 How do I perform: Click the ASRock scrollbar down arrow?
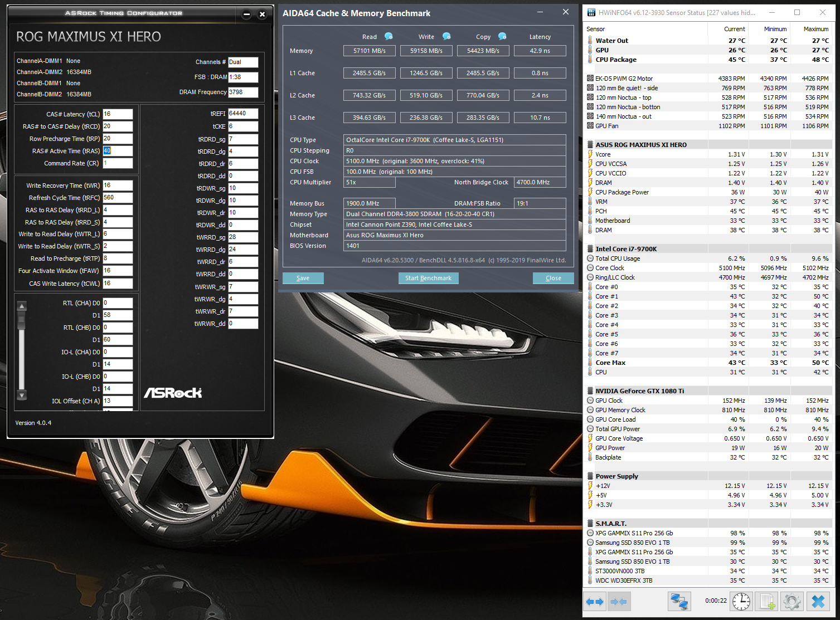click(22, 395)
